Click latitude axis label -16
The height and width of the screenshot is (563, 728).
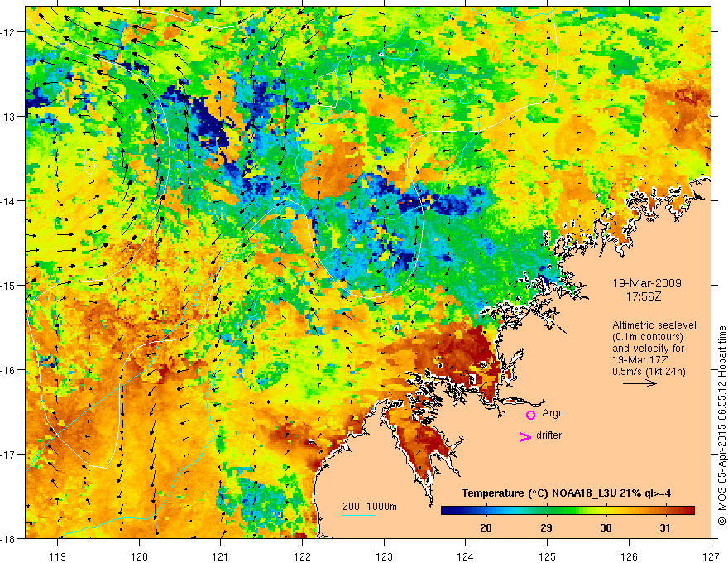(8, 370)
